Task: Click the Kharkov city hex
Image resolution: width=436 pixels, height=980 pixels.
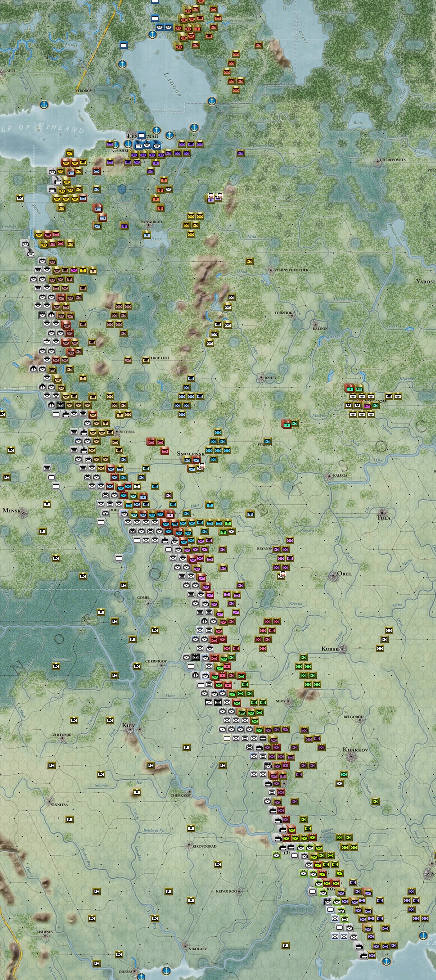Action: click(x=352, y=757)
